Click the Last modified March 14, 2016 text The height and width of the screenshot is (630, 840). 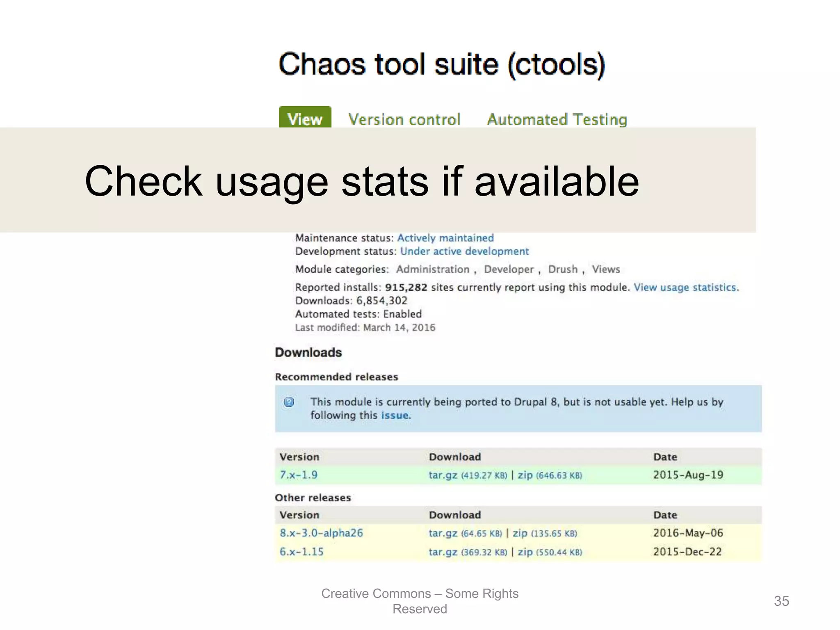click(365, 328)
